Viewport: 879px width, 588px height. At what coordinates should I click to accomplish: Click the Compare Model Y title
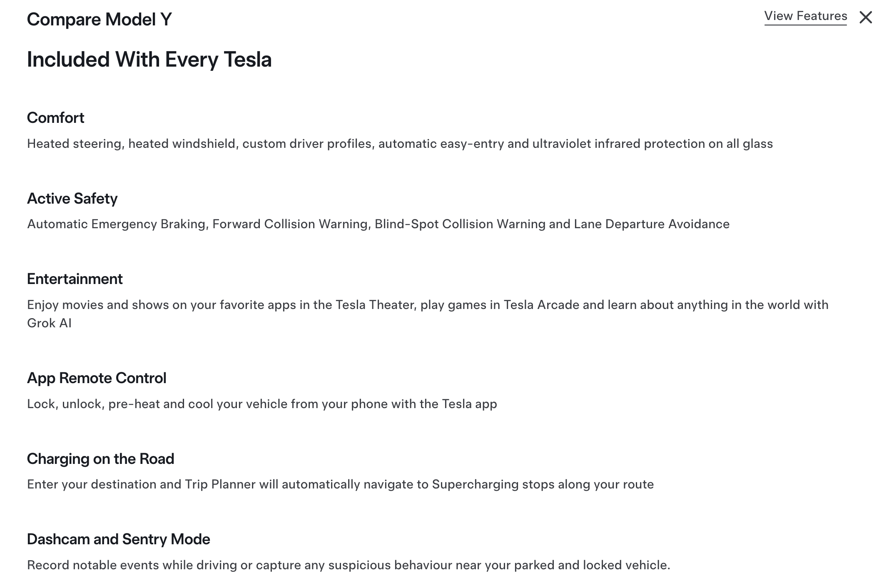point(99,19)
